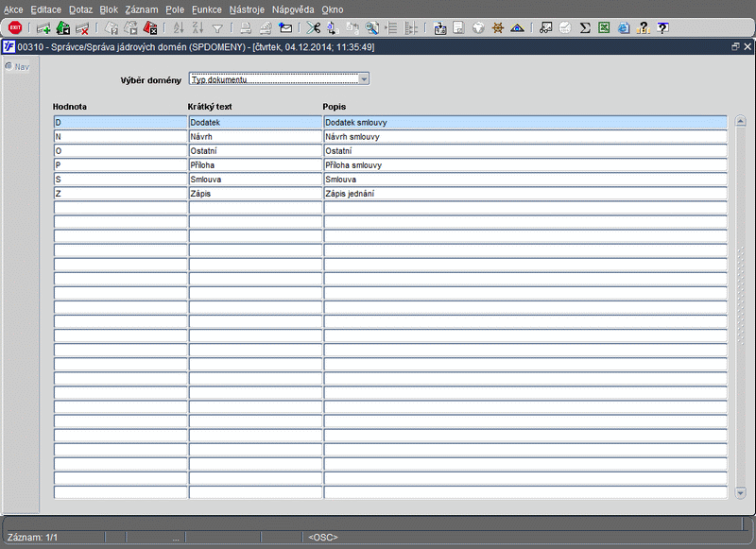This screenshot has height=549, width=756.
Task: Click the find with magnifier icon
Action: [371, 28]
